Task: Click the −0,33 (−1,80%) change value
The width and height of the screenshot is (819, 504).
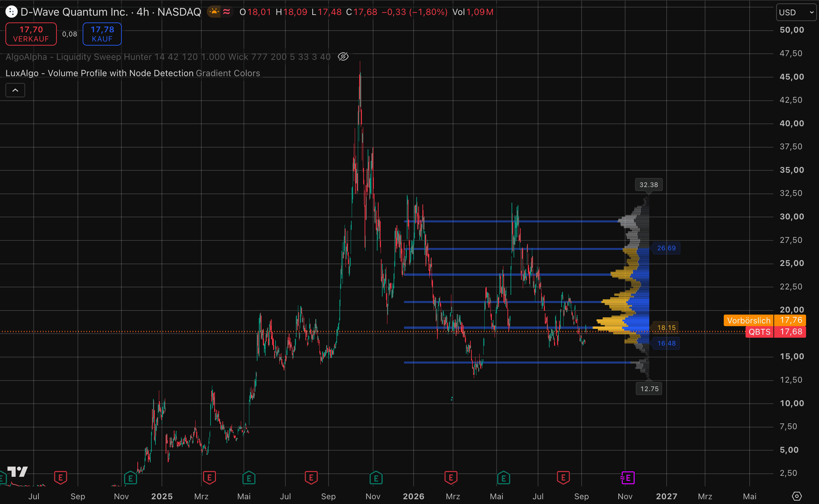Action: 415,12
